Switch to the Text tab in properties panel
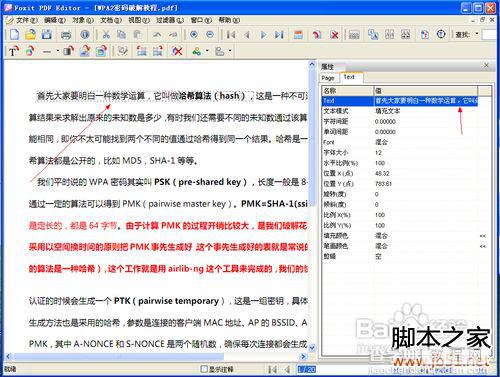This screenshot has height=377, width=500. pyautogui.click(x=349, y=77)
